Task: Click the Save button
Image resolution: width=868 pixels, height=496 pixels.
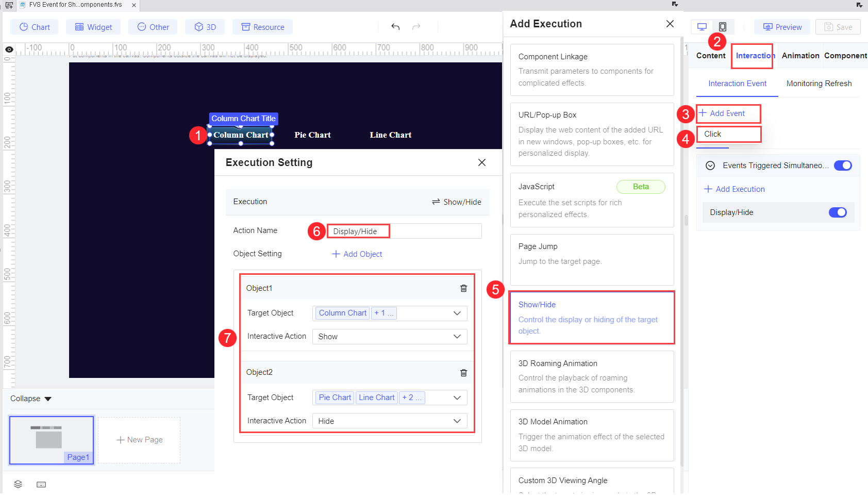Action: coord(838,27)
